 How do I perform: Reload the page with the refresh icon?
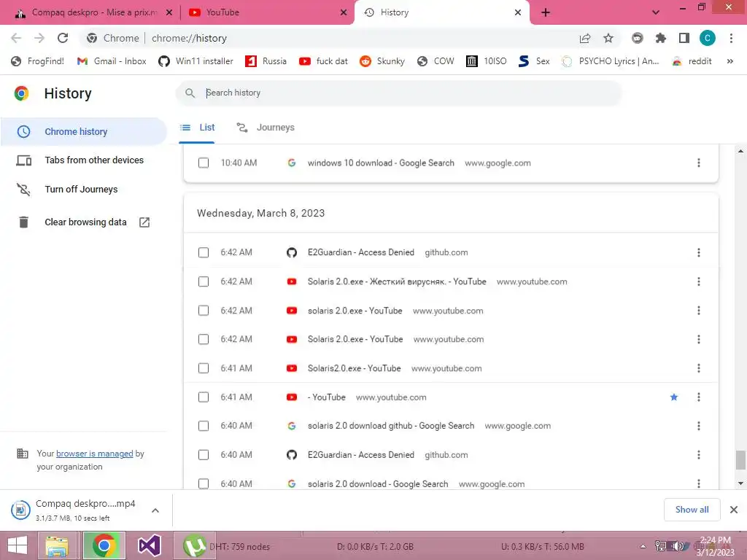(x=63, y=38)
